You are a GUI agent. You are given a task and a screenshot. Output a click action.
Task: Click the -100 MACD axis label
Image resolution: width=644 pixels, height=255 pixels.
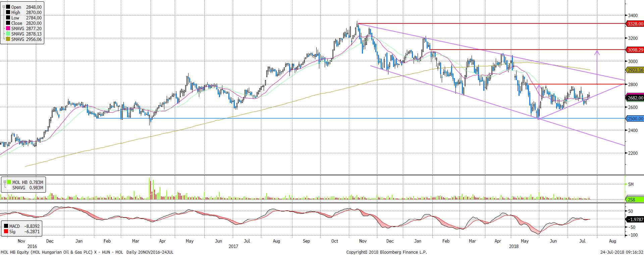(633, 235)
